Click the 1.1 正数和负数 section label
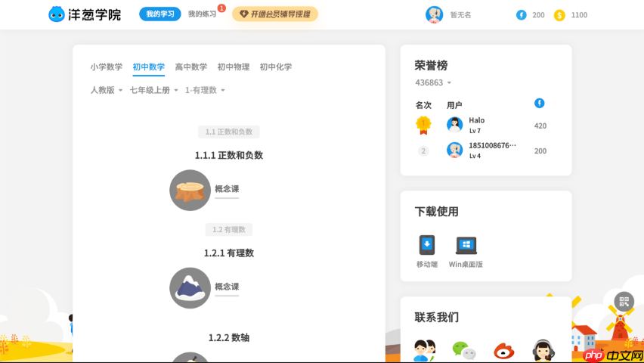The height and width of the screenshot is (363, 644). 229,132
